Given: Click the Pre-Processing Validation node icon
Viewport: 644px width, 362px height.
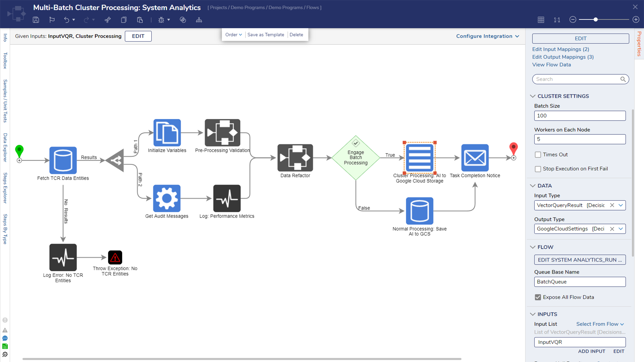Looking at the screenshot, I should 222,132.
